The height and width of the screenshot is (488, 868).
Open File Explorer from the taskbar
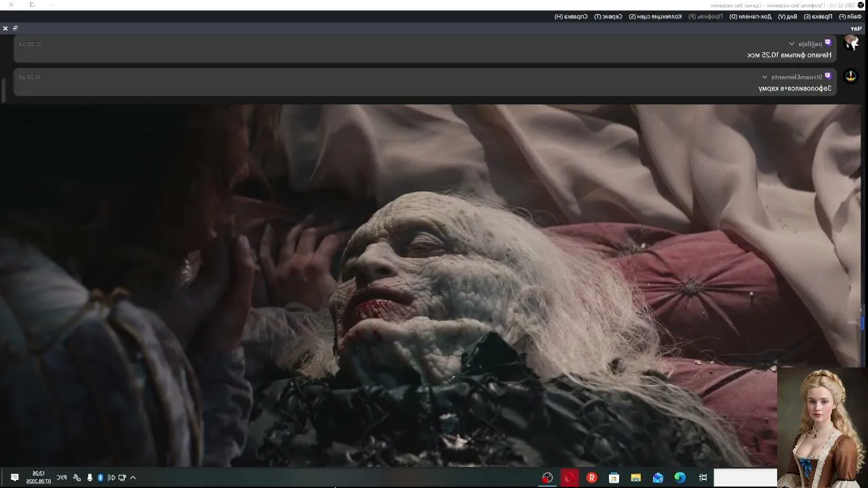(636, 478)
